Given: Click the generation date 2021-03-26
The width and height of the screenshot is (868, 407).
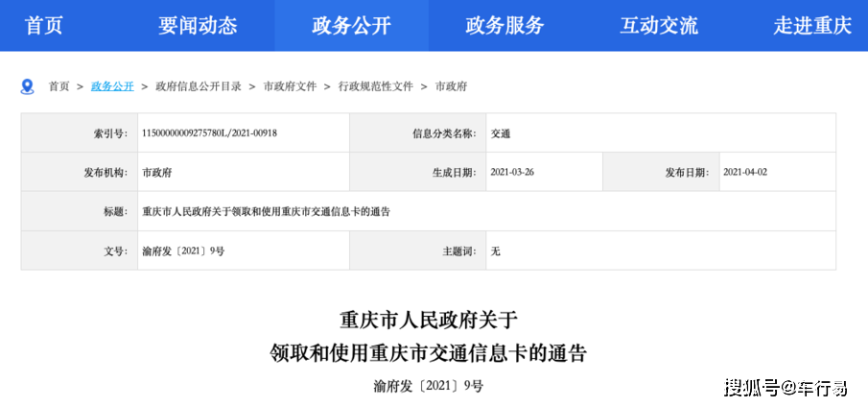Looking at the screenshot, I should (x=512, y=172).
